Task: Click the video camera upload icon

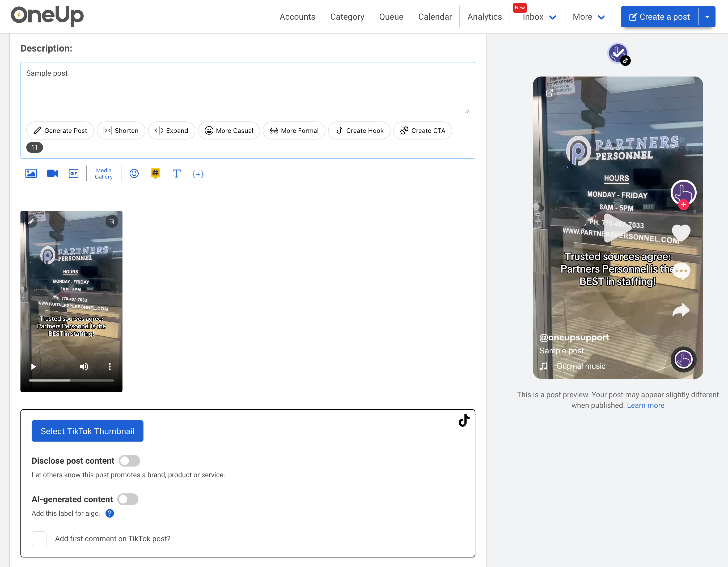Action: (x=52, y=174)
